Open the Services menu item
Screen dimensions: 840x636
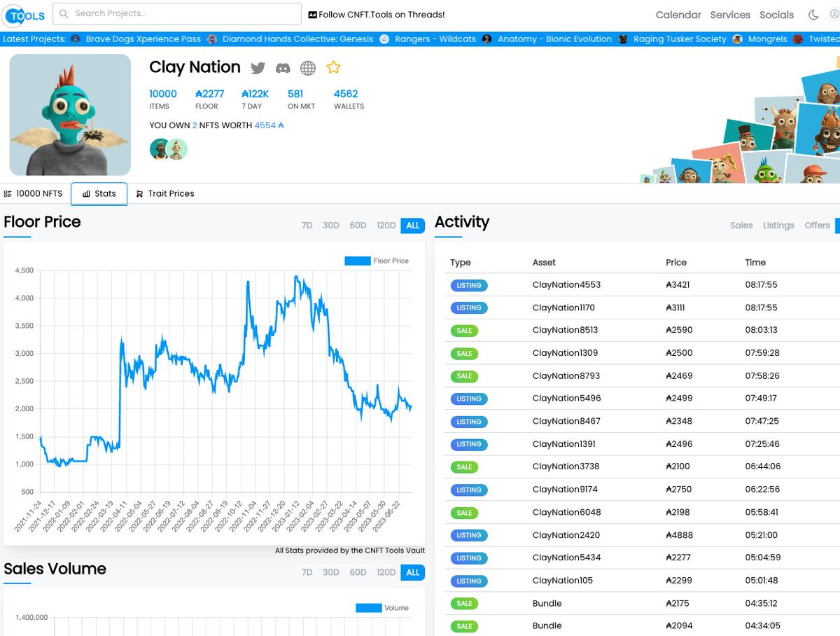tap(730, 15)
